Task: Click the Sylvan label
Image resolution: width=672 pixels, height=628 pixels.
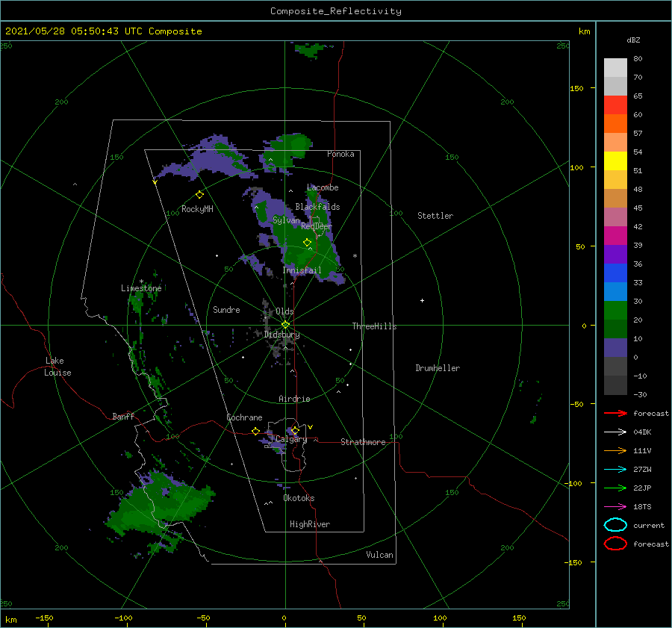Action: [286, 220]
